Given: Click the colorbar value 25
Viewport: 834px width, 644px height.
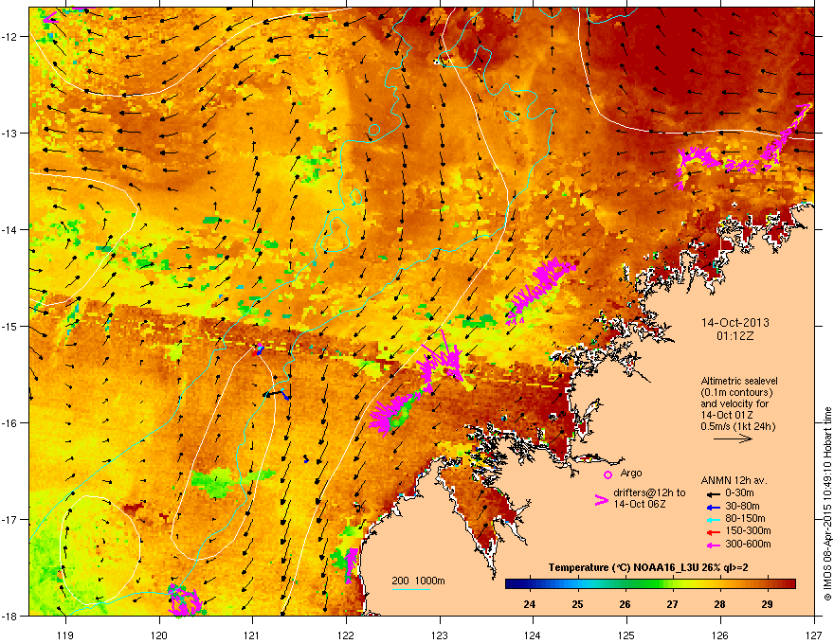Looking at the screenshot, I should click(x=577, y=604).
